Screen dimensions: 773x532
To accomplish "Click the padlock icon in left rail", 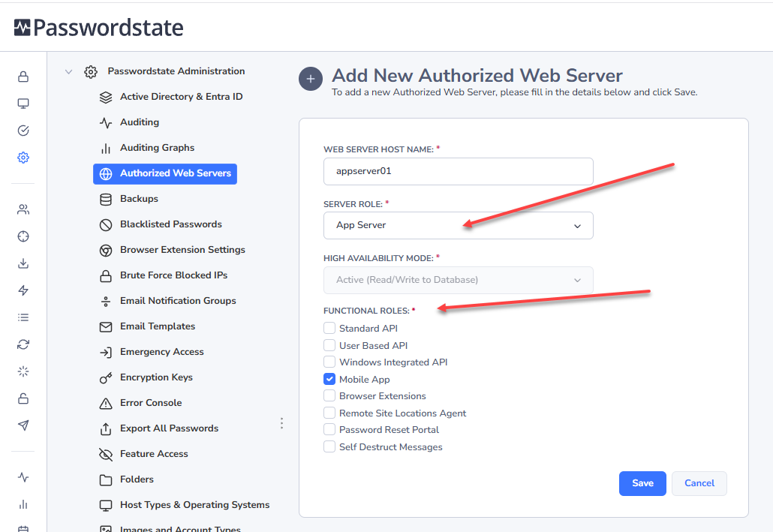I will tap(23, 77).
